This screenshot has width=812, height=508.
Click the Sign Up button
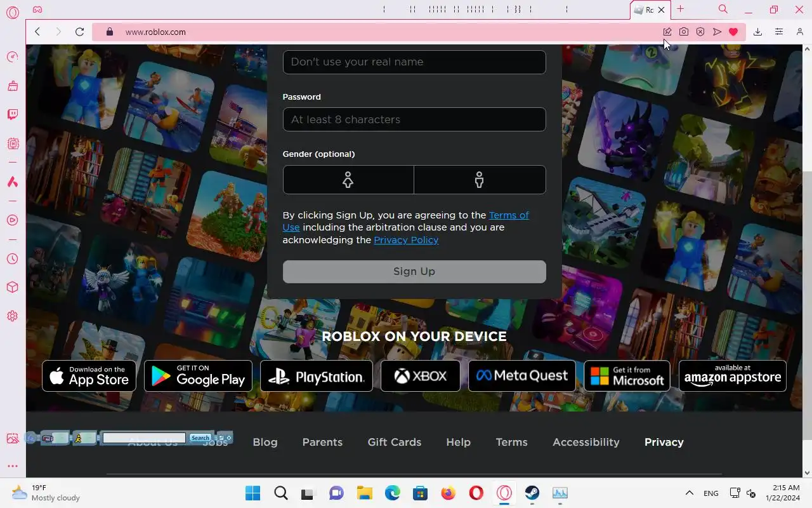[x=414, y=271]
